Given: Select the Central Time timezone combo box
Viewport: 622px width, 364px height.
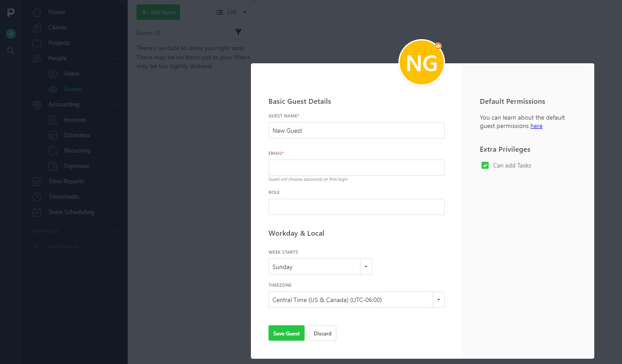Looking at the screenshot, I should coord(356,300).
